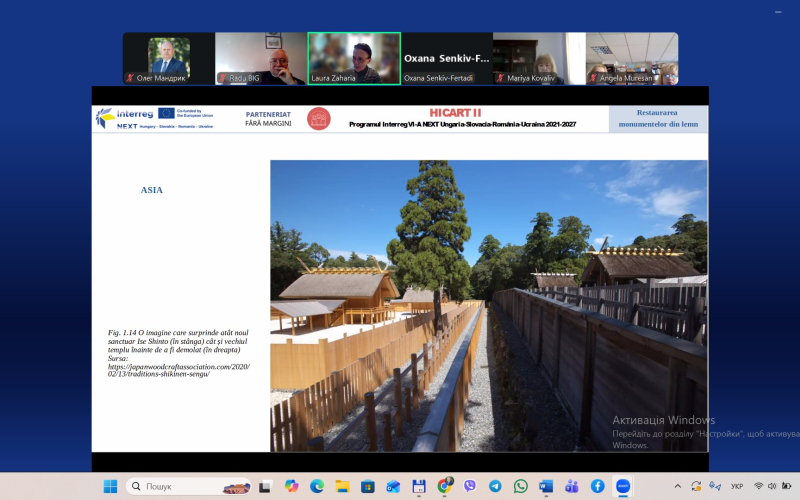This screenshot has height=500, width=800.
Task: Click the active Zoom taskbar icon
Action: 623,486
